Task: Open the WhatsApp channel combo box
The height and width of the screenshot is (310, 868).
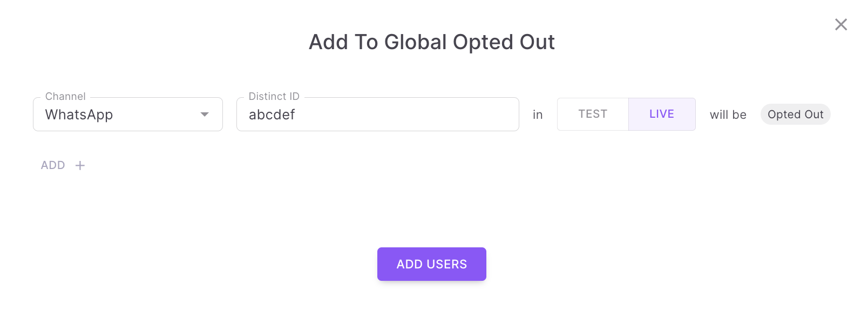Action: coord(127,114)
